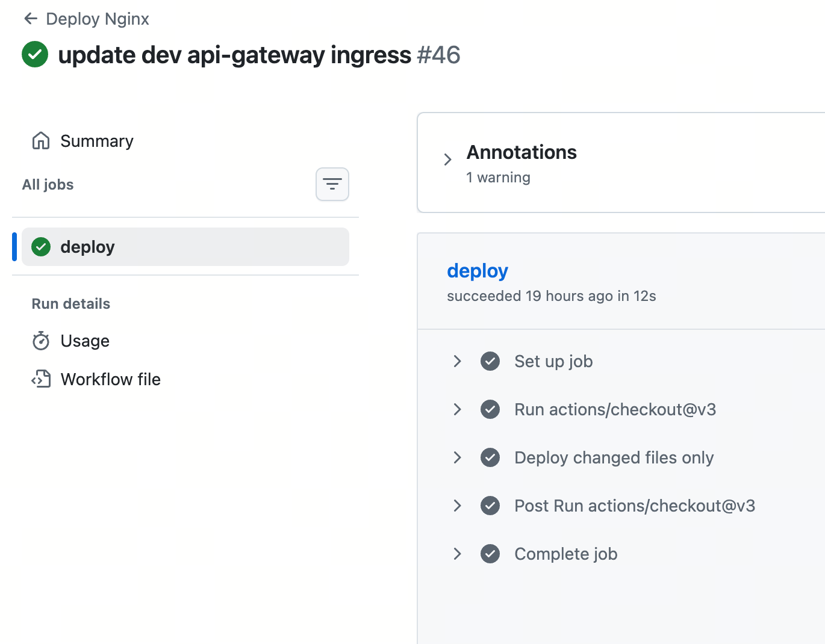Open the Usage run details item

pos(85,341)
